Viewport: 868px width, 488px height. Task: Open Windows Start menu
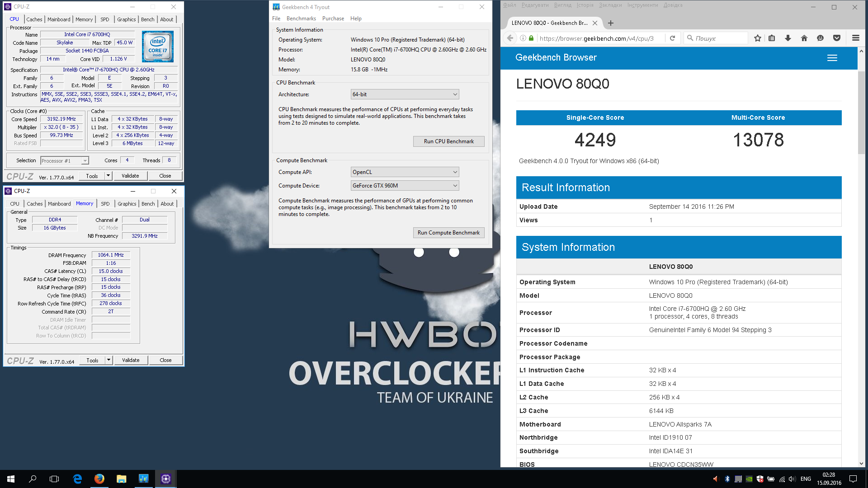click(x=11, y=479)
